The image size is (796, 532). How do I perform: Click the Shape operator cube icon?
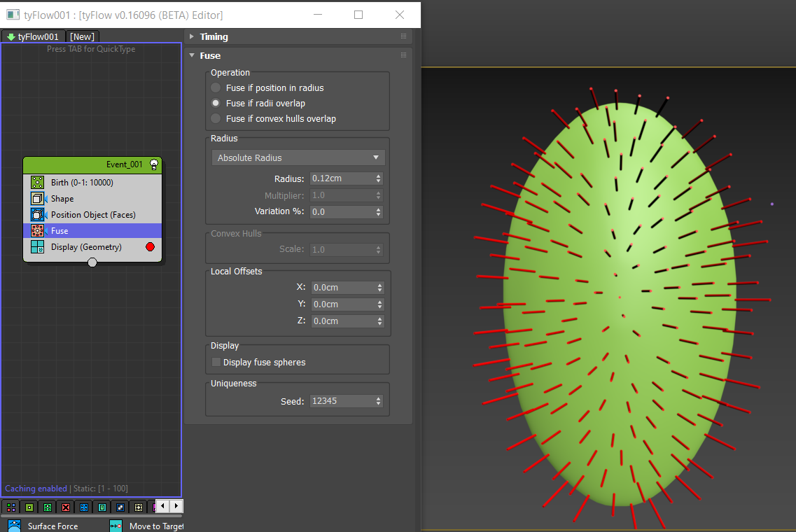[38, 199]
